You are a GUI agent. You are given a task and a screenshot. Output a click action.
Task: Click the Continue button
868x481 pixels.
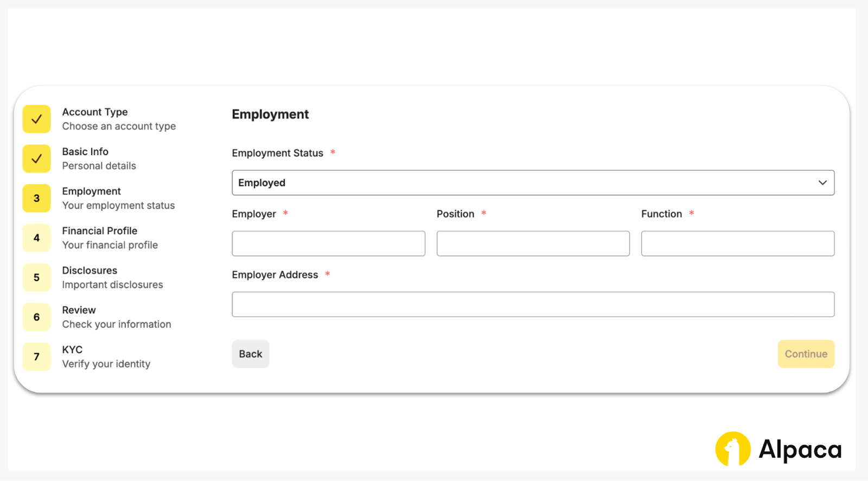pos(806,354)
